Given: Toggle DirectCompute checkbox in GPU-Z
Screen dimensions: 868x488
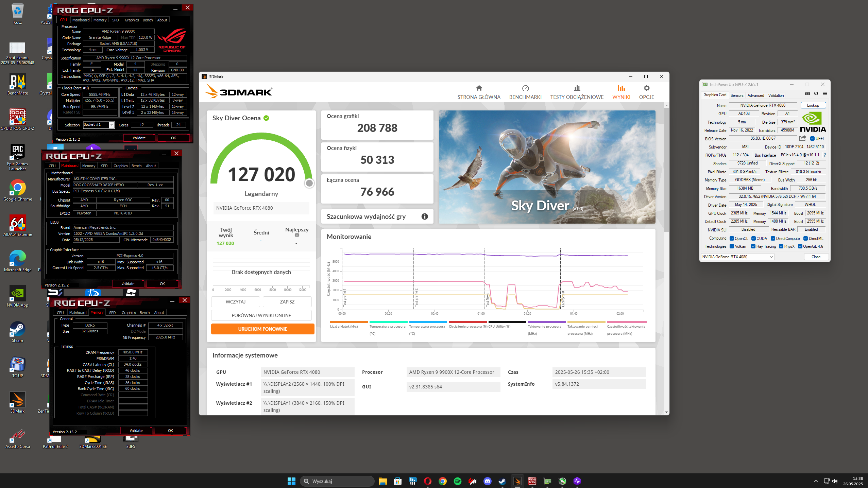Looking at the screenshot, I should [773, 239].
